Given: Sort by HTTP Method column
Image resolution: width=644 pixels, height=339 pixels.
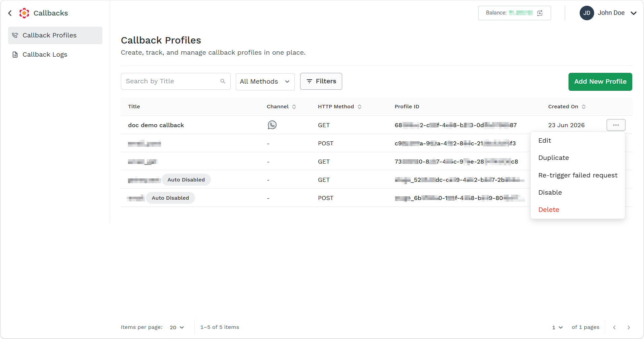Looking at the screenshot, I should pos(359,107).
